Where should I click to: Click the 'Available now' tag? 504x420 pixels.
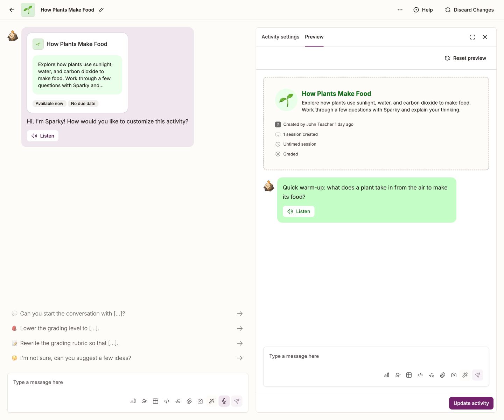pos(49,104)
